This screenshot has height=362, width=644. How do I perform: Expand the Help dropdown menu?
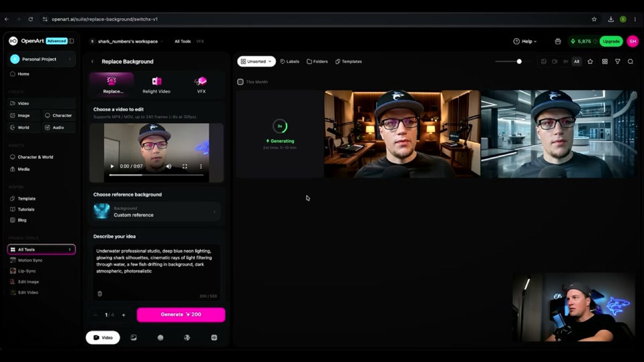pos(525,41)
